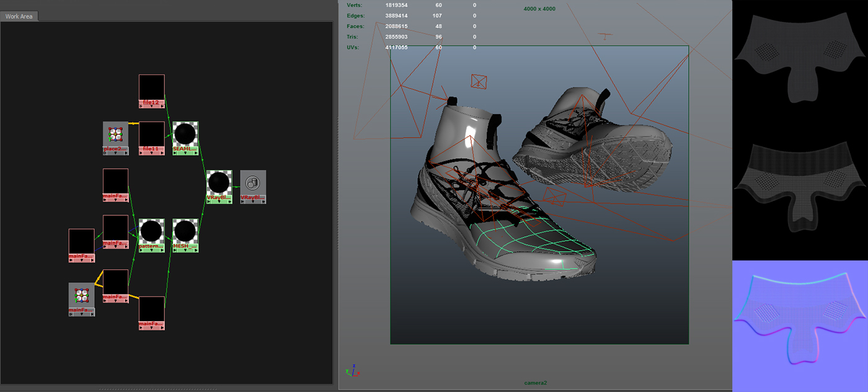This screenshot has width=868, height=392.
Task: Click the place2dTexture node icon above file11
Action: coord(116,133)
